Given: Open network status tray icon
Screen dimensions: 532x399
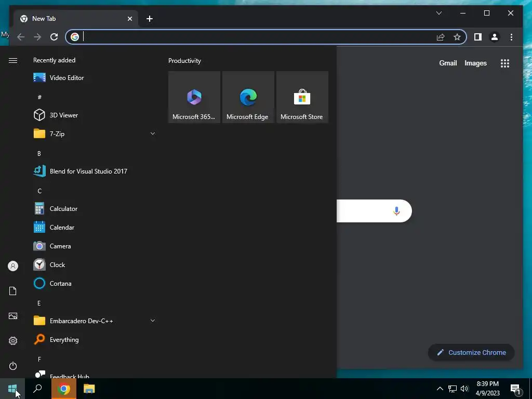Looking at the screenshot, I should [453, 389].
